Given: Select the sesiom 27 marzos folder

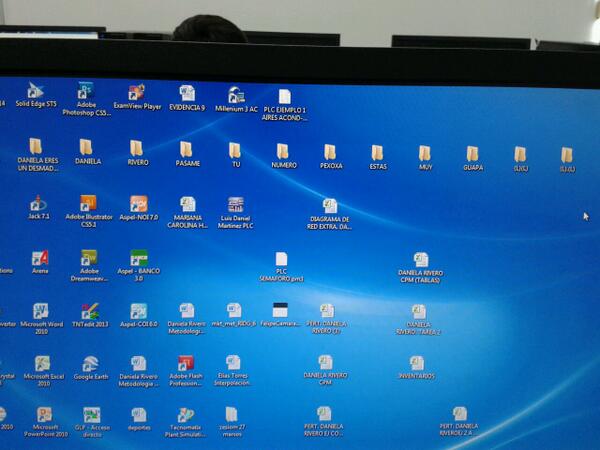Looking at the screenshot, I should pyautogui.click(x=232, y=422).
